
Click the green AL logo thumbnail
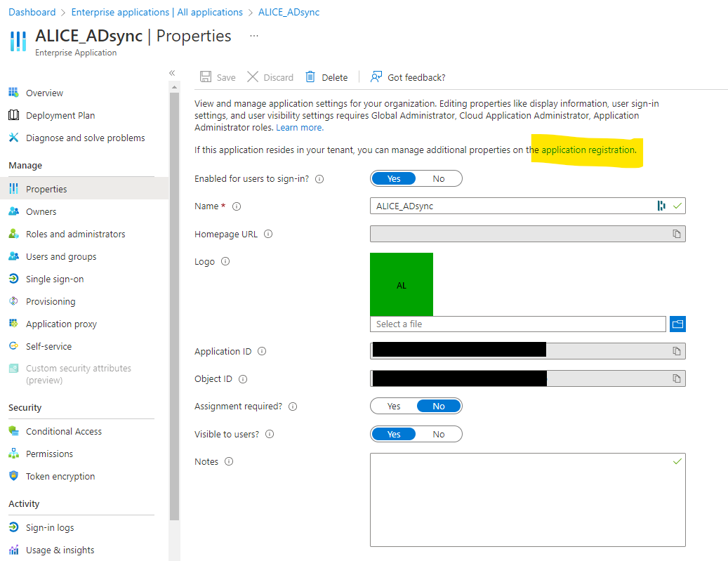[x=402, y=284]
